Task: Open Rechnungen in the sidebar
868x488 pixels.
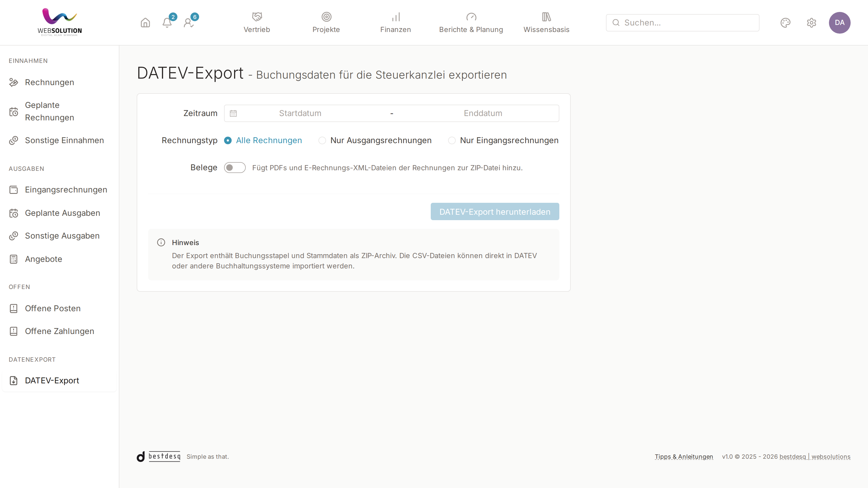Action: tap(59, 82)
